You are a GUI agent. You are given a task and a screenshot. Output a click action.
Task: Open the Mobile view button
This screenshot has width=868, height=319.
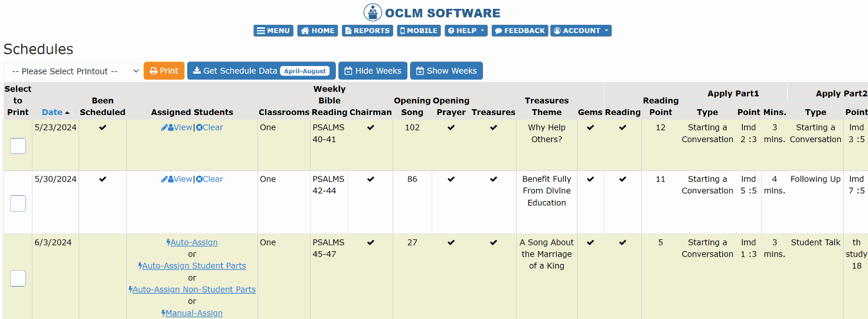point(419,31)
